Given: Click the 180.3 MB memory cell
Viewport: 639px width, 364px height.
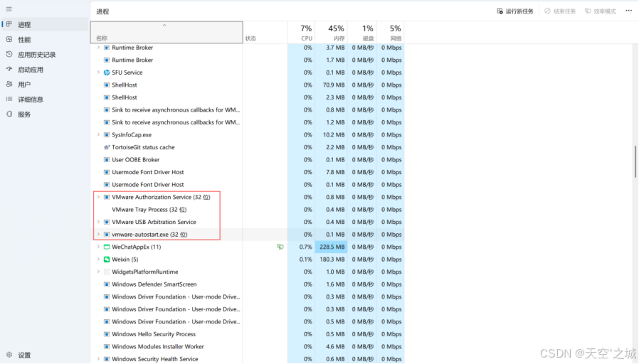Looking at the screenshot, I should point(331,259).
